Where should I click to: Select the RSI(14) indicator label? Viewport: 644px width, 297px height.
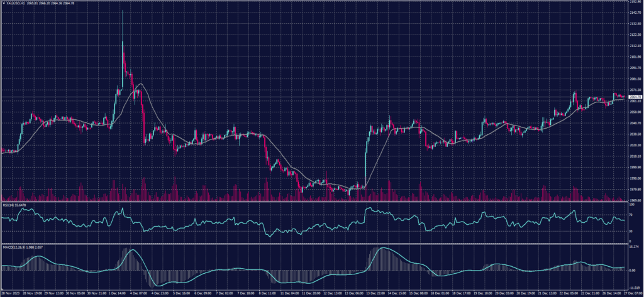(x=10, y=205)
